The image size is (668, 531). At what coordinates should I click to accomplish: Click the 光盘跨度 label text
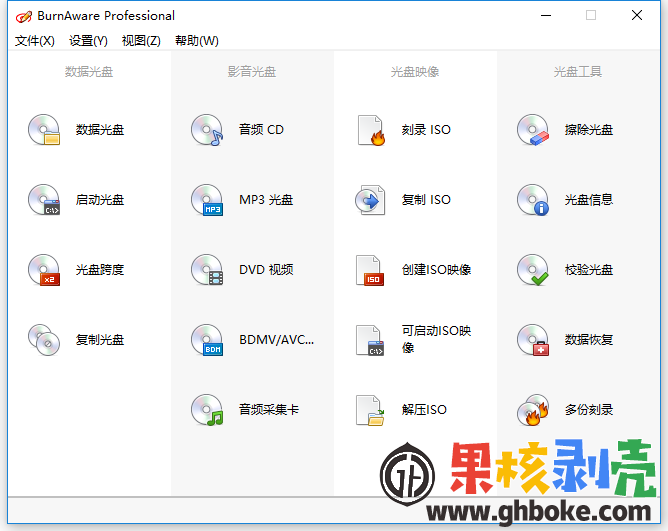100,270
